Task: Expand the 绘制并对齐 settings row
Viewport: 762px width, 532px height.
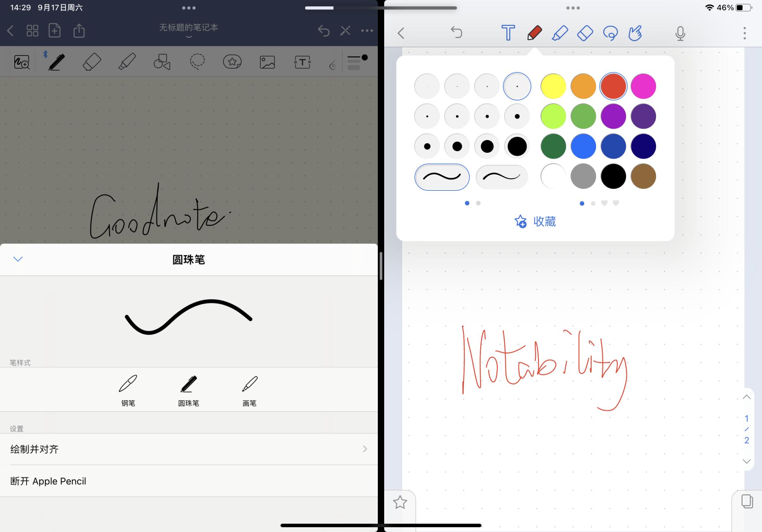Action: tap(189, 449)
